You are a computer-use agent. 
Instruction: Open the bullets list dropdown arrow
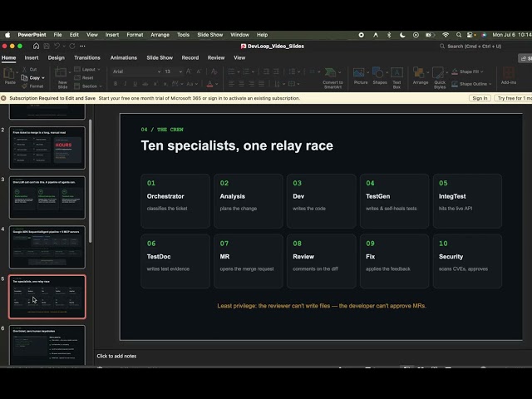point(239,71)
